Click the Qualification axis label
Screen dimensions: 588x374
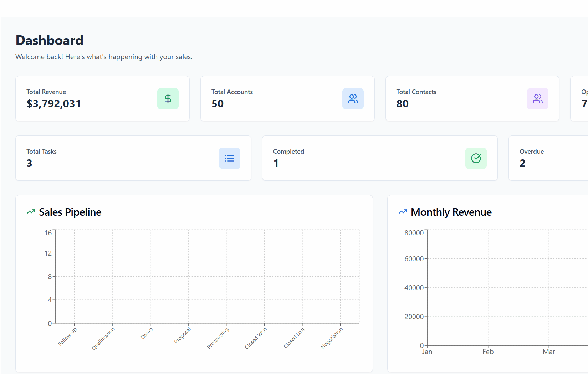[103, 339]
